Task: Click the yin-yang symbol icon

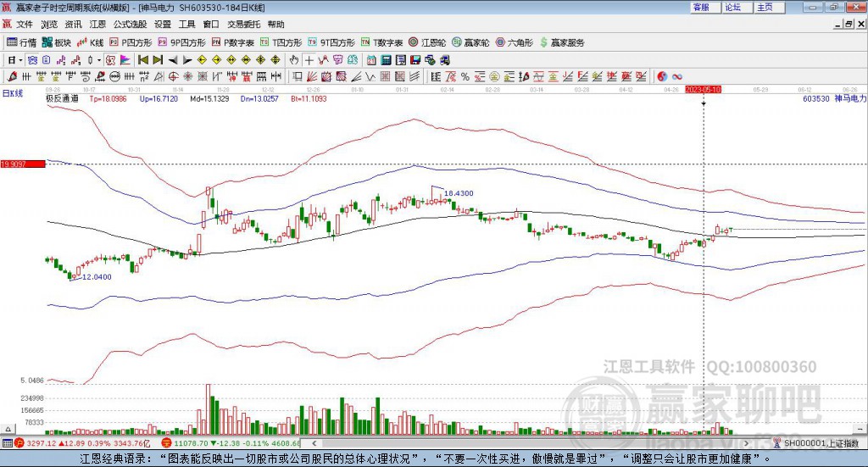Action: point(662,76)
